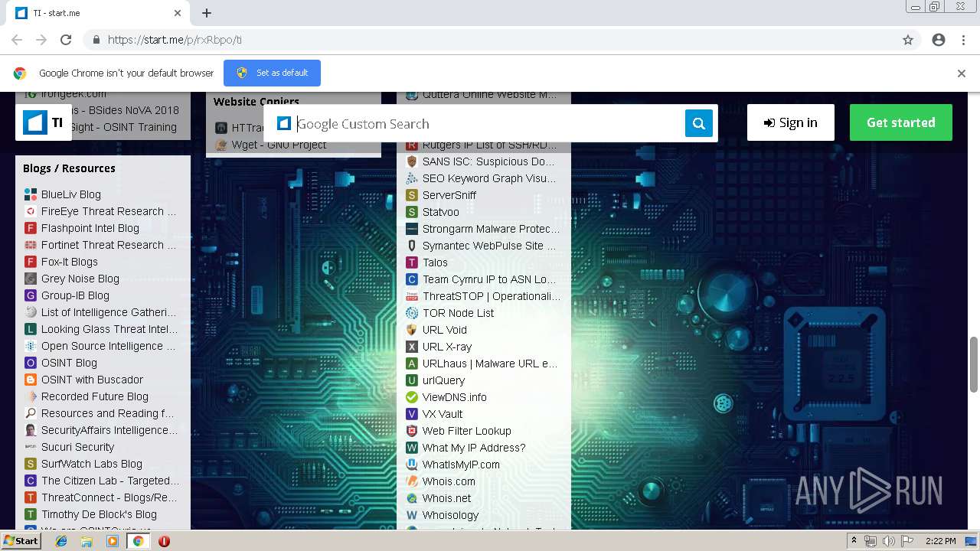Click the Windows Start button
Image resolution: width=980 pixels, height=551 pixels.
pos(21,541)
